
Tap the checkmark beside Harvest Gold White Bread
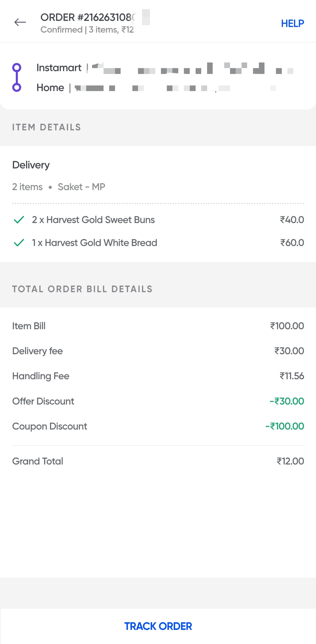click(19, 243)
